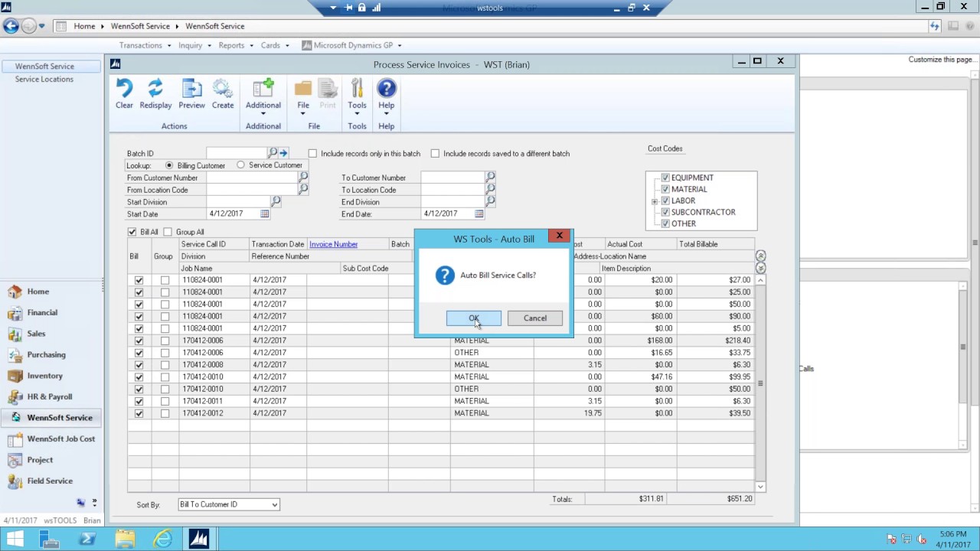The image size is (980, 551).
Task: Open Inventory in navigation pane
Action: (44, 376)
